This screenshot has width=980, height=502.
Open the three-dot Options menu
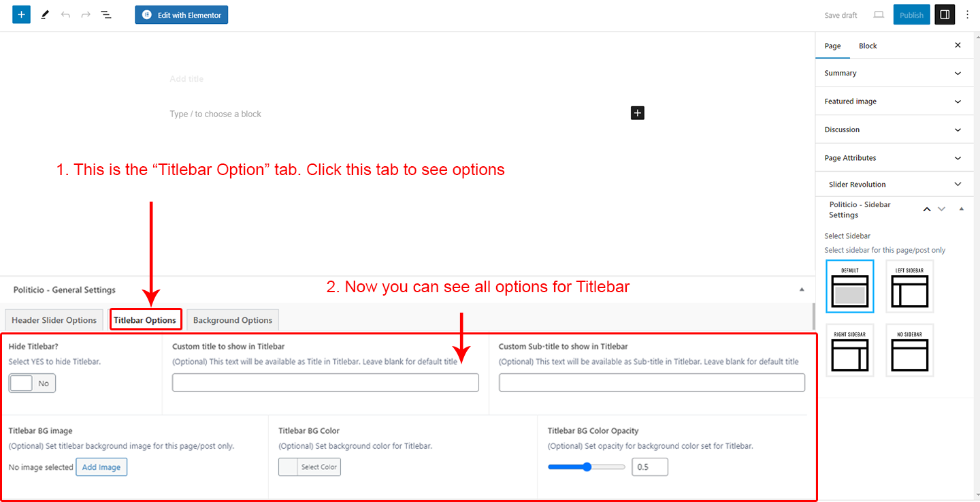968,14
